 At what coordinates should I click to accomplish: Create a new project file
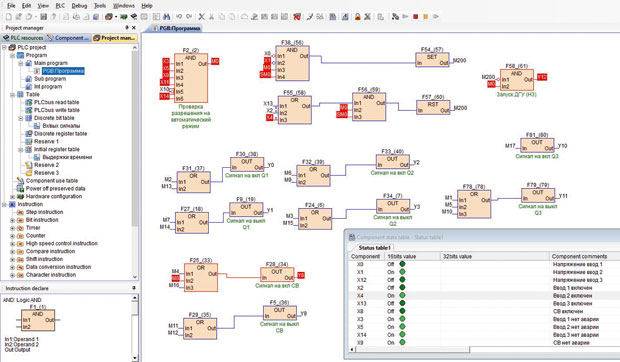pos(8,17)
